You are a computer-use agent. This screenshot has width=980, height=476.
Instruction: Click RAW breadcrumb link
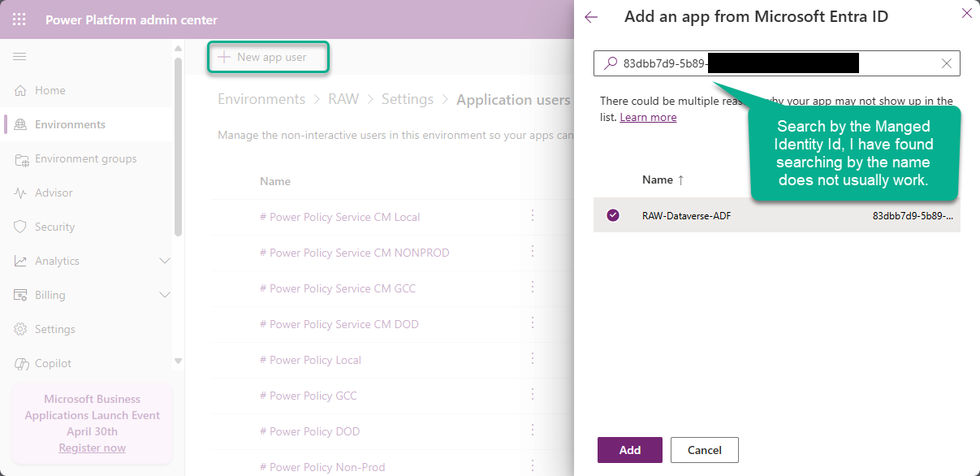(343, 99)
